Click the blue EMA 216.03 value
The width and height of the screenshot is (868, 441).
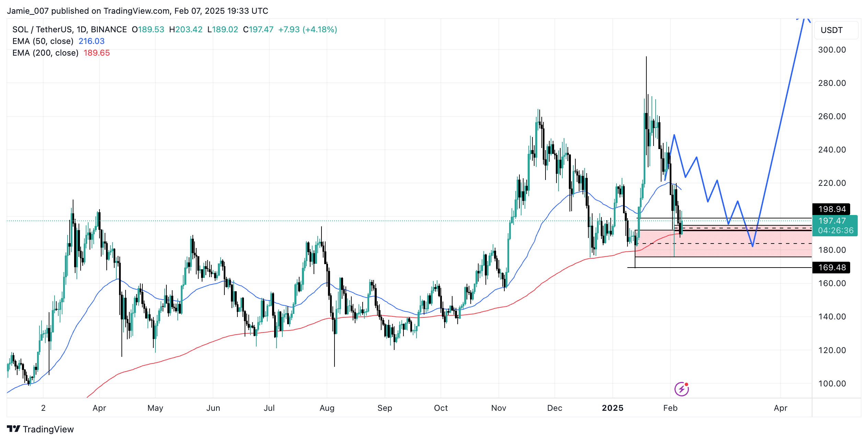point(91,41)
